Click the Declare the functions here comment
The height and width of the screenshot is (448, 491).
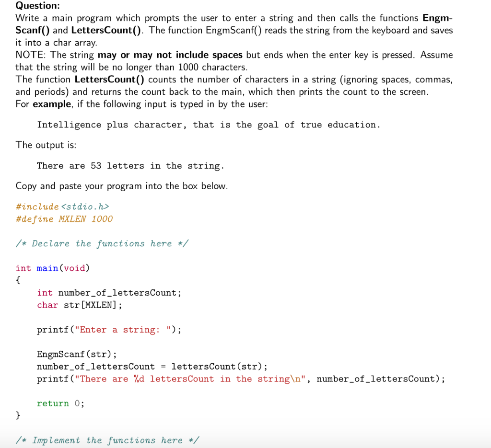point(102,243)
